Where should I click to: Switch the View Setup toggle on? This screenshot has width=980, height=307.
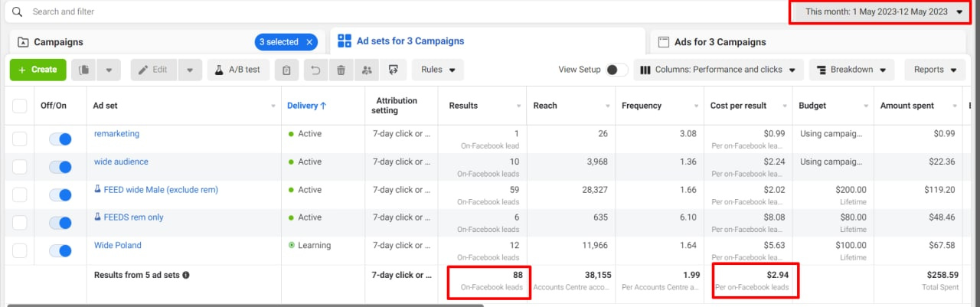click(616, 70)
